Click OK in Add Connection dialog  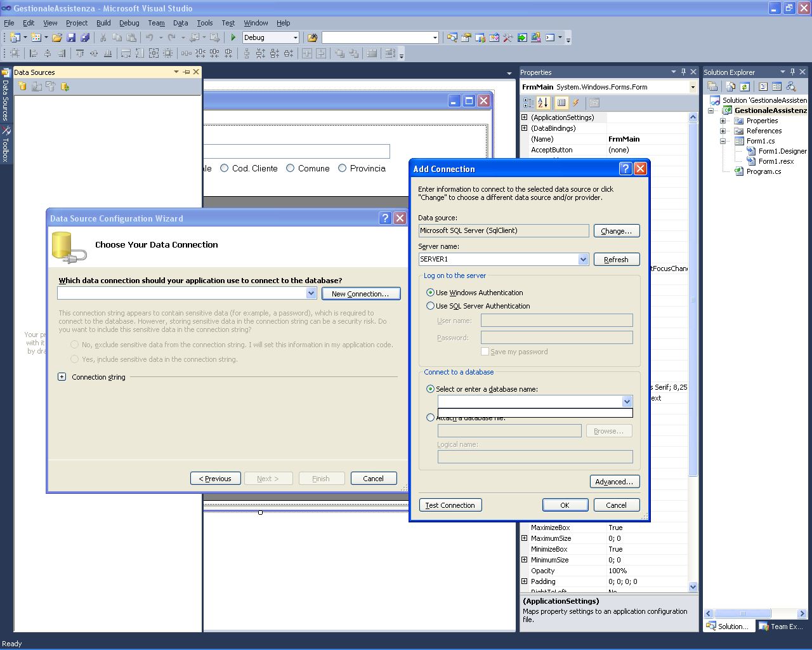[565, 505]
